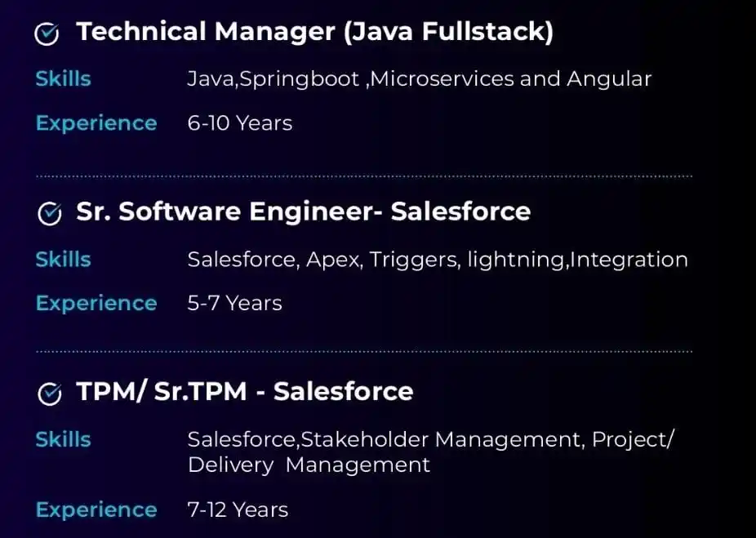This screenshot has width=756, height=538.
Task: Click the checkmark icon beside Sr. Software Engineer
Action: pyautogui.click(x=50, y=214)
